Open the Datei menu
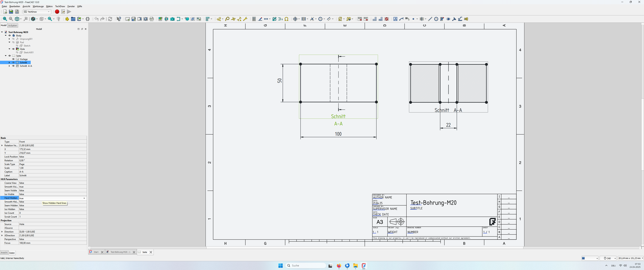Screen dimensions: 644x270 click(x=4, y=6)
